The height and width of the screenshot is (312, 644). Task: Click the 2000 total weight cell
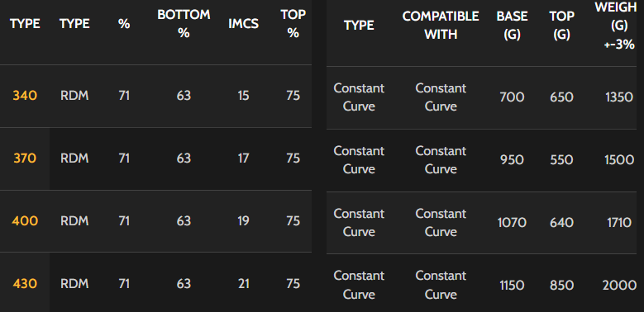[619, 286]
